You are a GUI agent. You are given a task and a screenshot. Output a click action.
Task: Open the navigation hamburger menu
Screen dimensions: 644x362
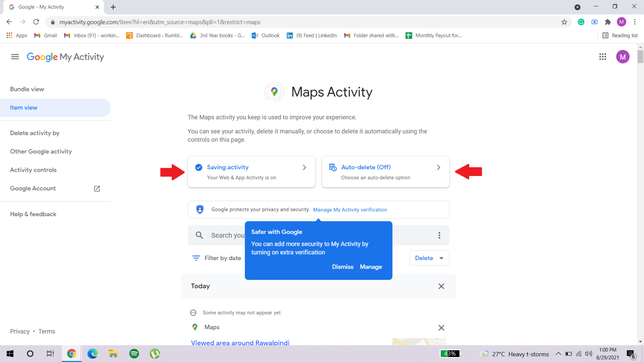[x=15, y=57]
